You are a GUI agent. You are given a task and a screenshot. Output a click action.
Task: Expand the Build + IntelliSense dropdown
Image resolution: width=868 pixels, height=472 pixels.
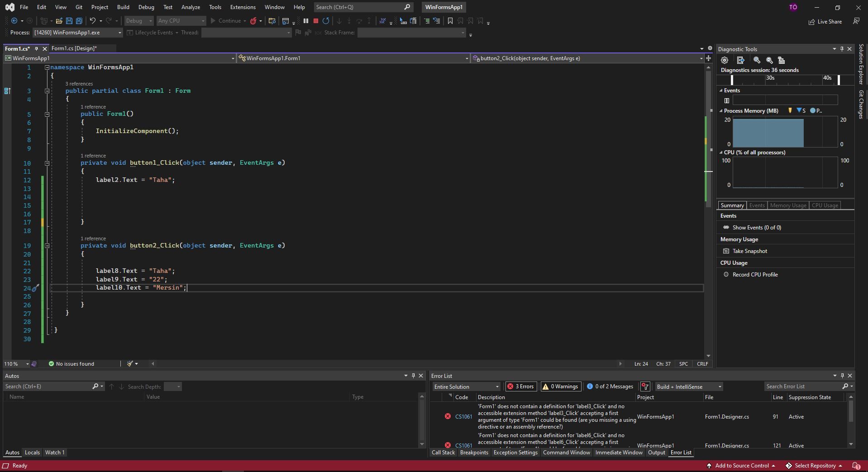(x=688, y=386)
